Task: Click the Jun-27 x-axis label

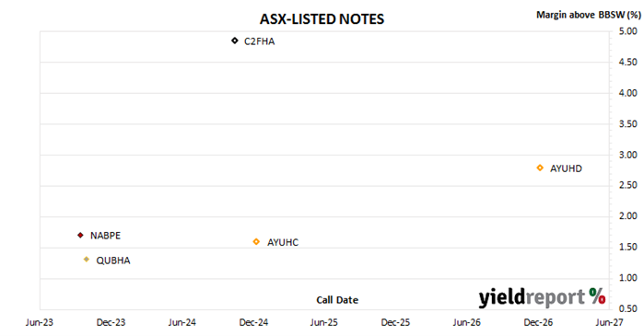Action: pyautogui.click(x=610, y=322)
